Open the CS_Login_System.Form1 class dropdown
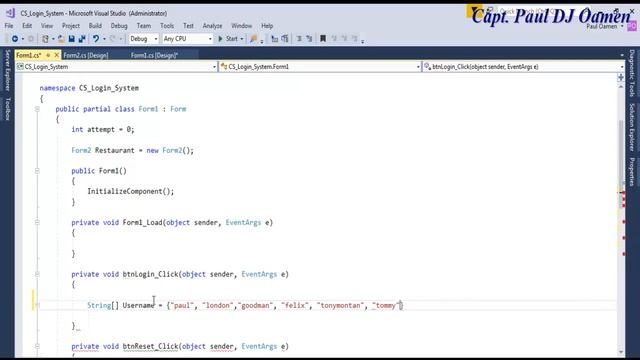The width and height of the screenshot is (640, 360). [x=320, y=67]
